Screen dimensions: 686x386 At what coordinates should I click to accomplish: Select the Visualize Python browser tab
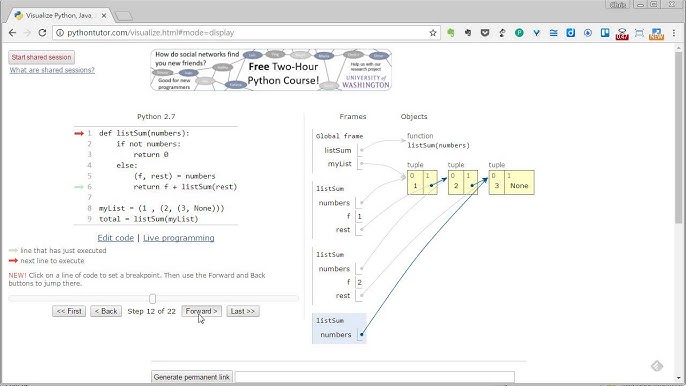59,15
